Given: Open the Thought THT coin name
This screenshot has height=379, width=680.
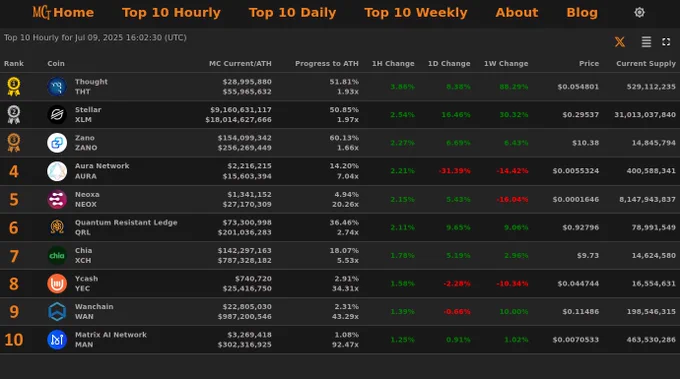Looking at the screenshot, I should pos(91,87).
